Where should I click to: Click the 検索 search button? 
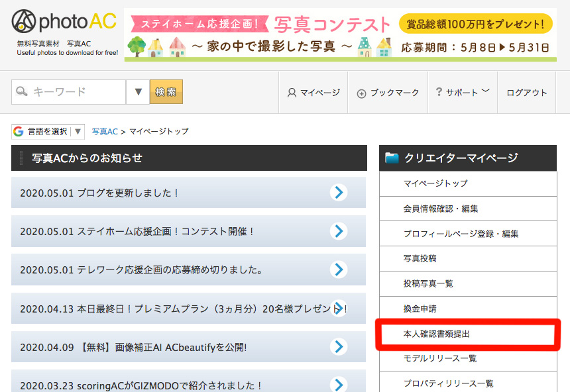point(166,92)
